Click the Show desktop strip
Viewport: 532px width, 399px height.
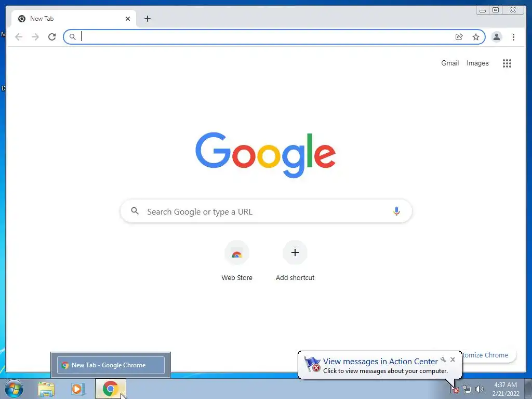click(x=528, y=389)
